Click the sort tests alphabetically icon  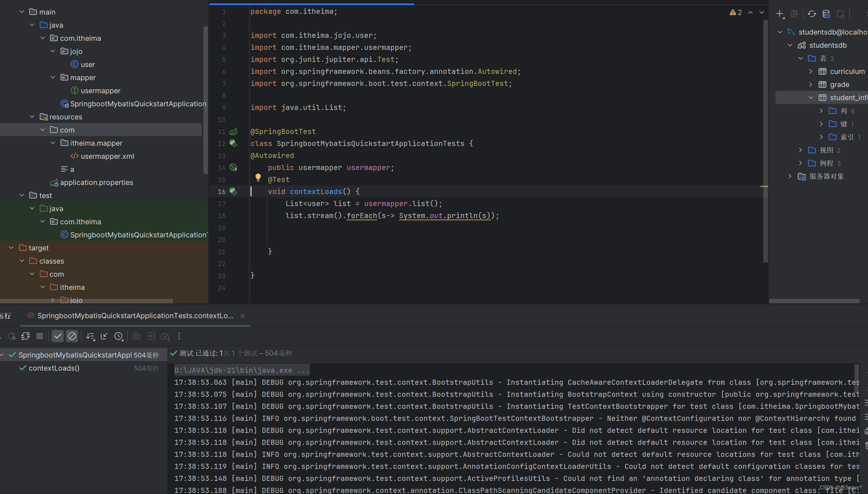tap(90, 336)
